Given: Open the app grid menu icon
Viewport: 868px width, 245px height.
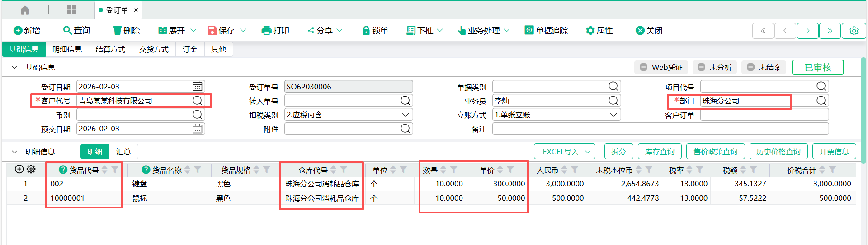Looking at the screenshot, I should (71, 9).
